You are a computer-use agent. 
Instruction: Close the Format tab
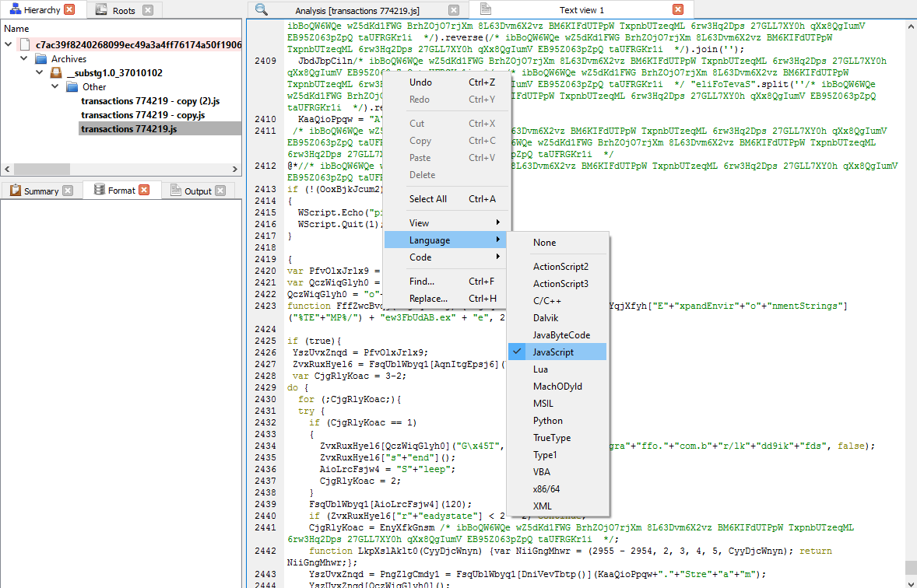(x=145, y=190)
